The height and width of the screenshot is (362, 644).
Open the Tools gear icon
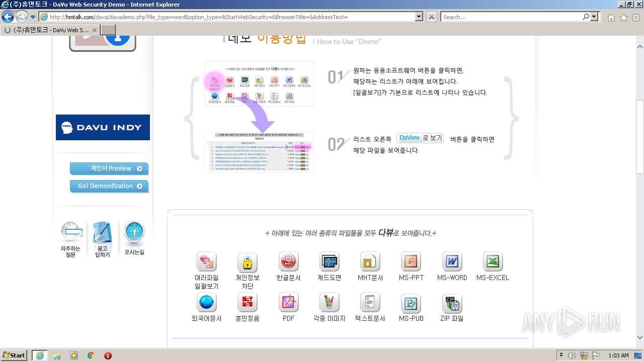[x=636, y=18]
